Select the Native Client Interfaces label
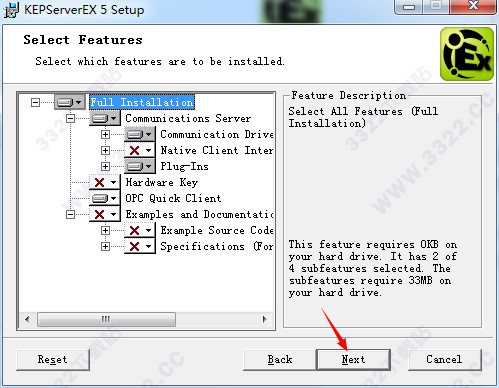 217,150
